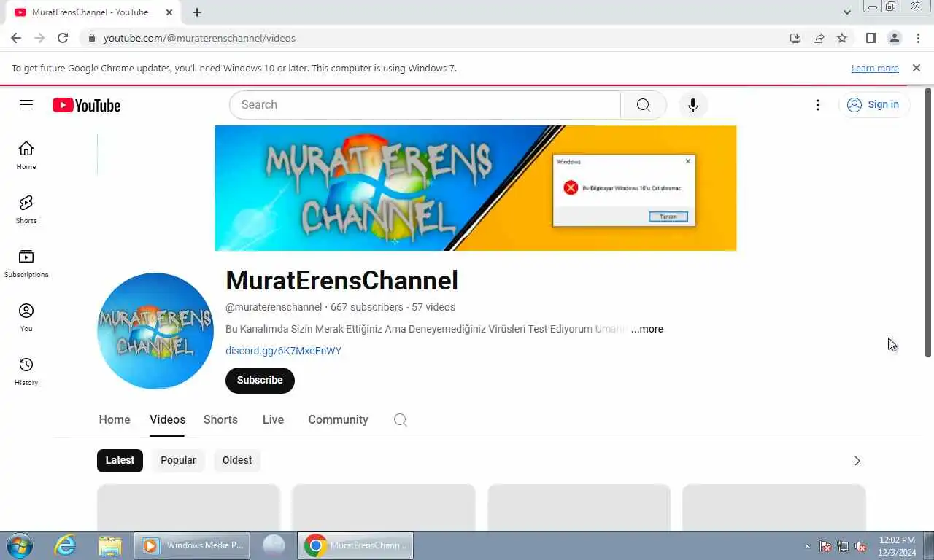Click the page vertical scrollbar thumb
Screen dimensions: 934x560
pyautogui.click(x=928, y=222)
